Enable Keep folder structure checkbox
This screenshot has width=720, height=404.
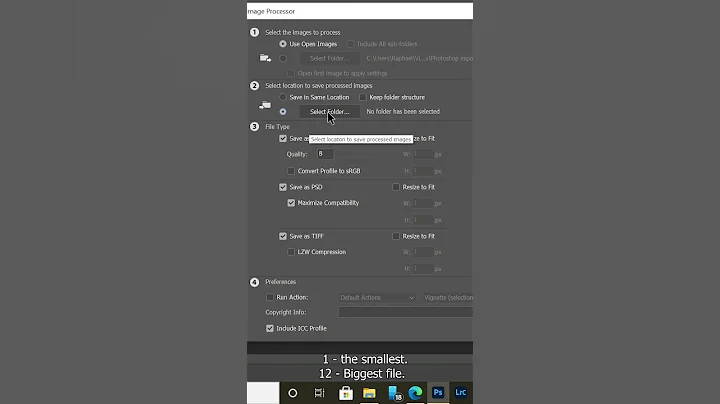tap(363, 97)
